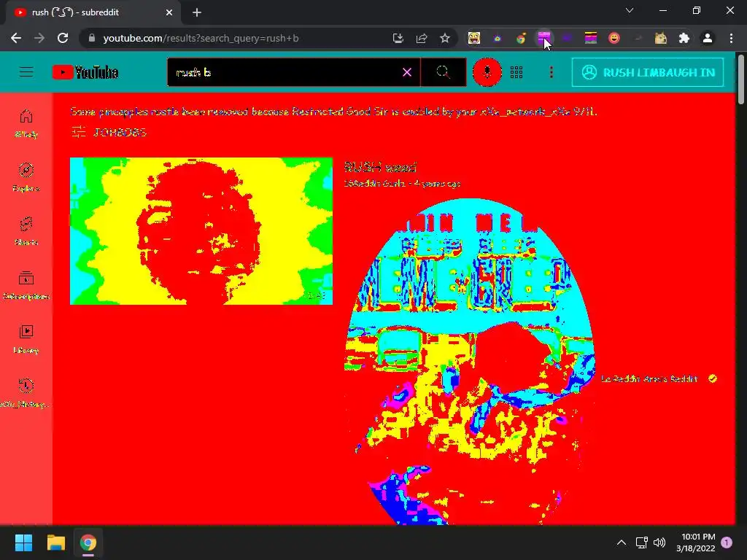Click the pink striped extension under the cursor
Screen dimensions: 747x560
[x=544, y=38]
